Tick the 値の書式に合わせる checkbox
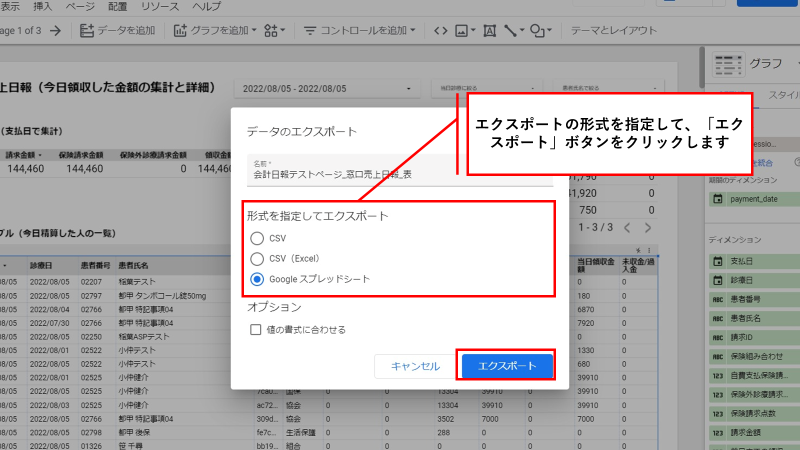 (x=256, y=330)
